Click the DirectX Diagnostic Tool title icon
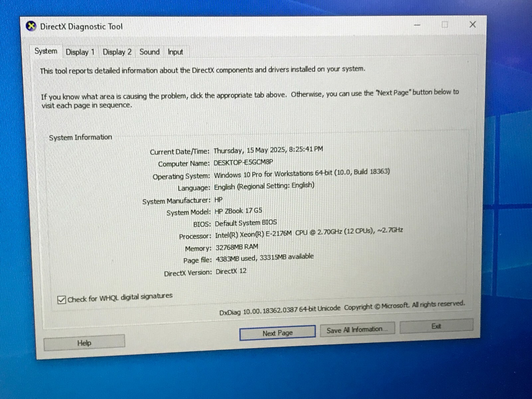 (x=31, y=26)
